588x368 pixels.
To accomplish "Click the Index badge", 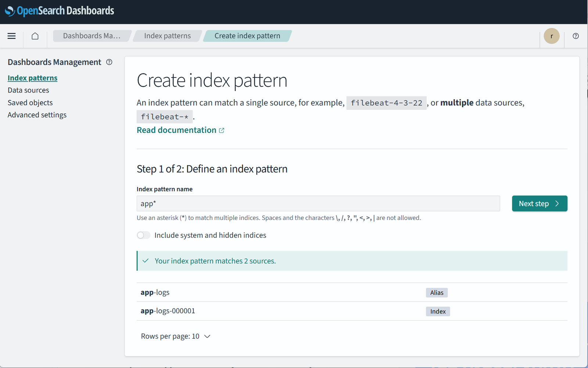I will point(438,311).
